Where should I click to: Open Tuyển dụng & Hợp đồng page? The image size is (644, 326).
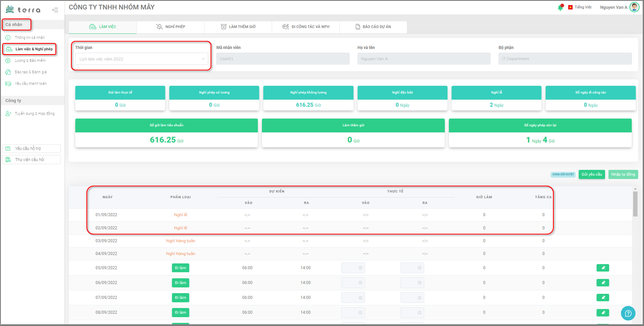coord(35,114)
